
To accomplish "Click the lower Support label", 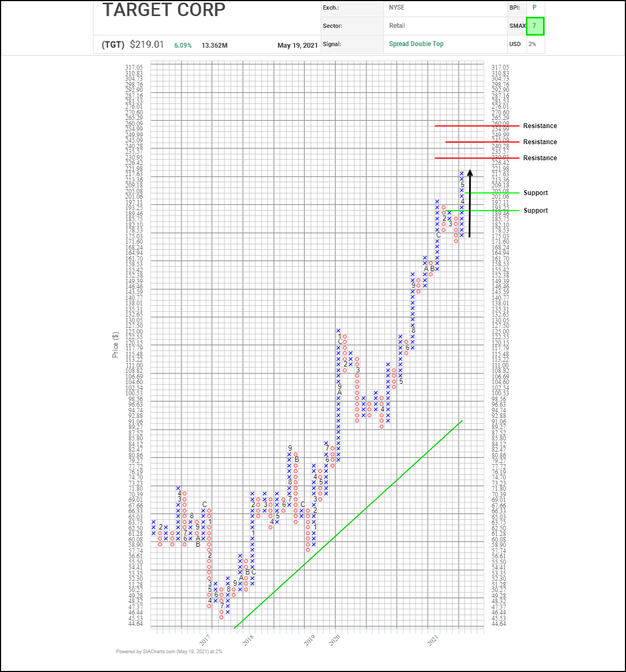I will [x=536, y=211].
